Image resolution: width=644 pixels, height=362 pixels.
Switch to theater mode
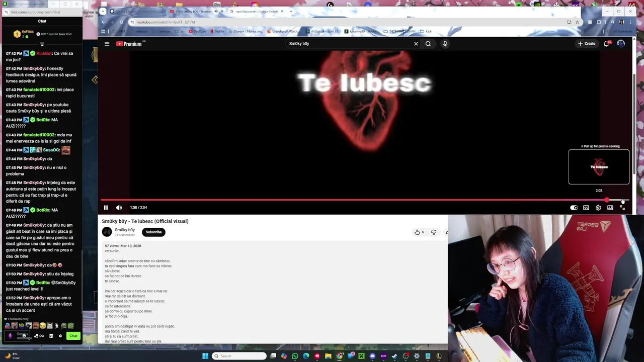(x=610, y=208)
